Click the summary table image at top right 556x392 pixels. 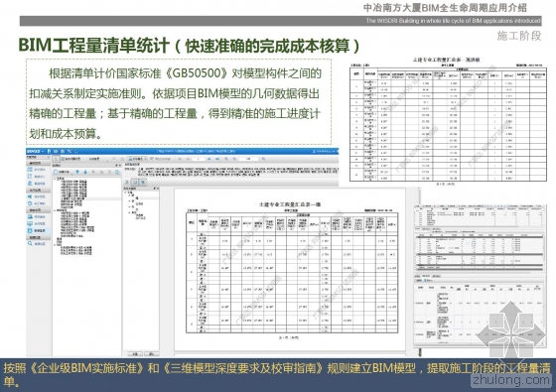pos(448,121)
